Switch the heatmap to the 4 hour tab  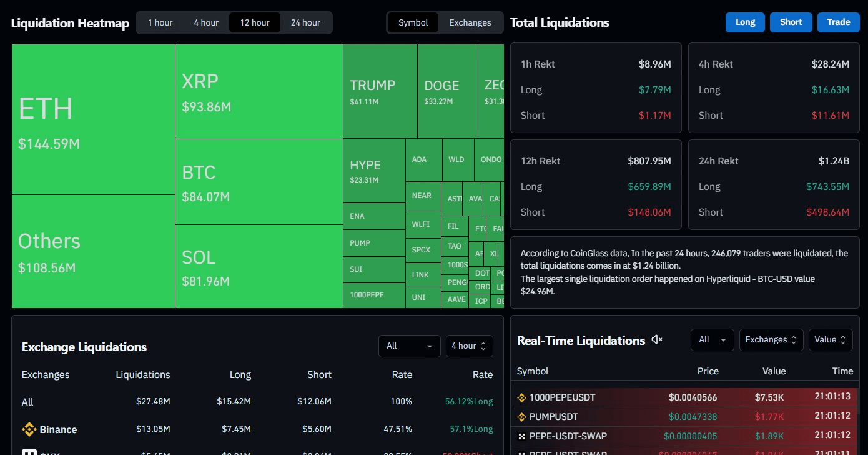pos(206,22)
